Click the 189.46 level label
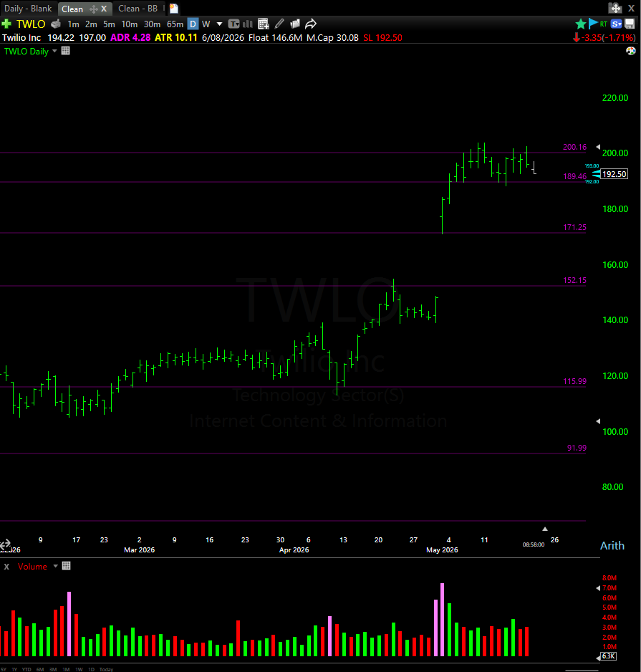This screenshot has width=641, height=672. click(x=574, y=176)
